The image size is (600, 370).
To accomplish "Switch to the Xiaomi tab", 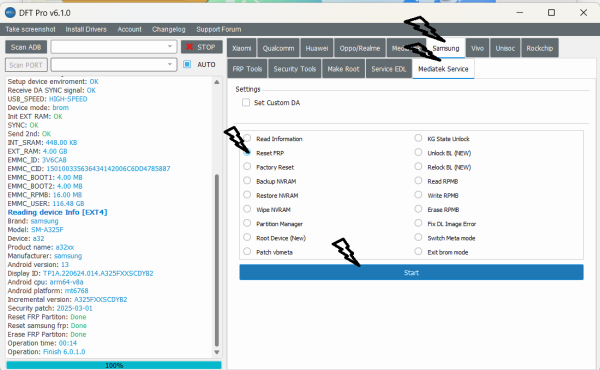I will pyautogui.click(x=241, y=48).
